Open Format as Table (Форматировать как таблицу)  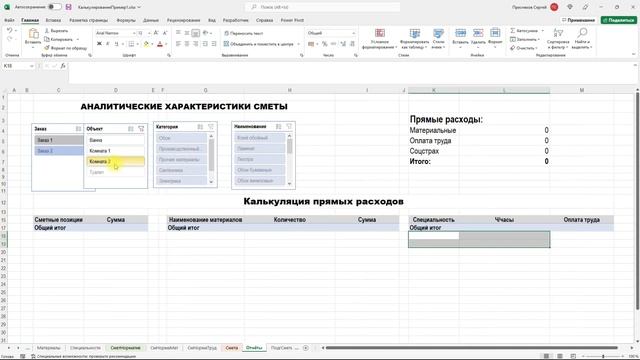414,39
